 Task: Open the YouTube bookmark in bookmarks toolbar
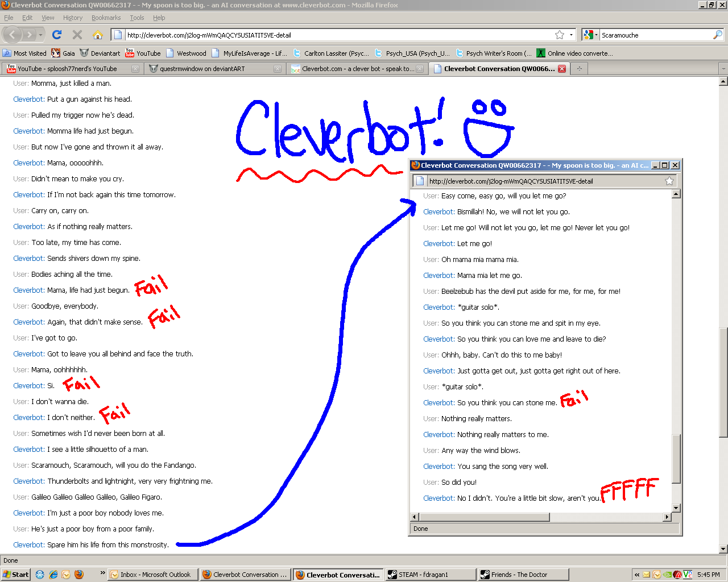(x=143, y=53)
